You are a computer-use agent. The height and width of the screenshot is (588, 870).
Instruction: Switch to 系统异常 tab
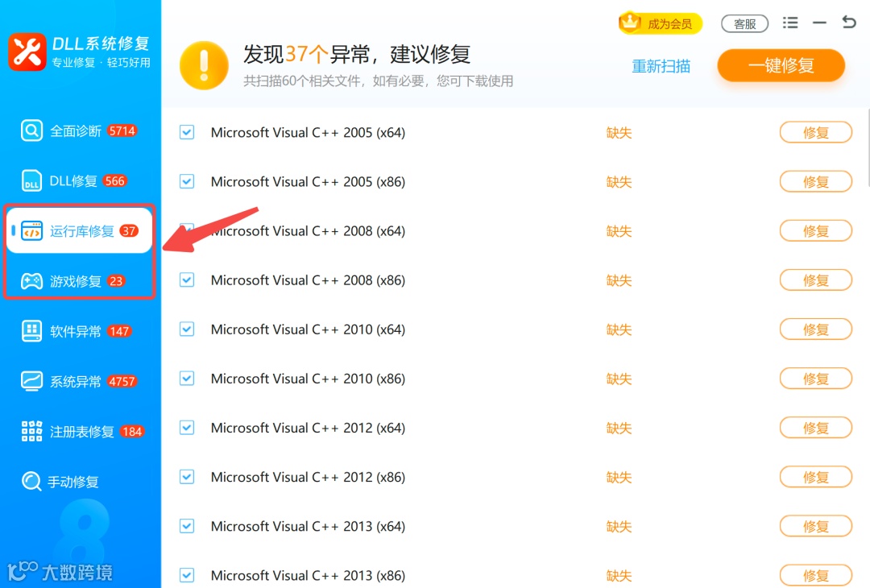79,381
